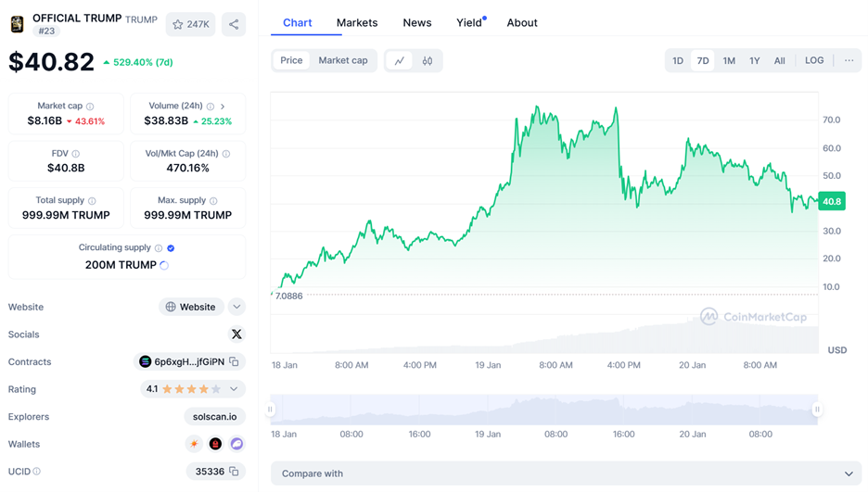Click the verified circulating supply badge
868x492 pixels.
tap(171, 248)
